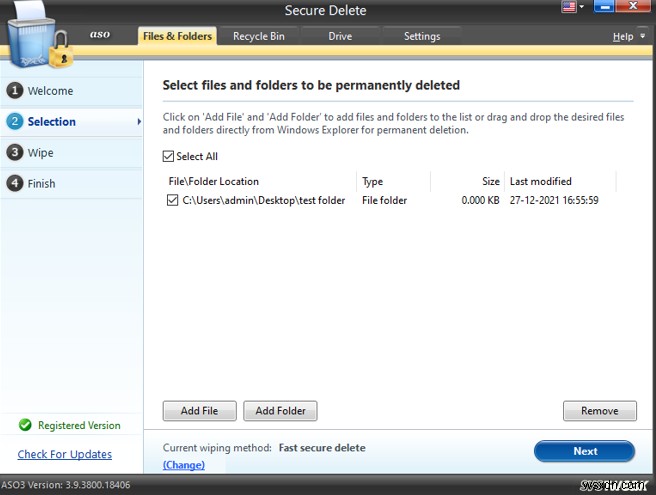Viewport: 656px width, 495px height.
Task: Click the aso brand label
Action: [x=100, y=34]
